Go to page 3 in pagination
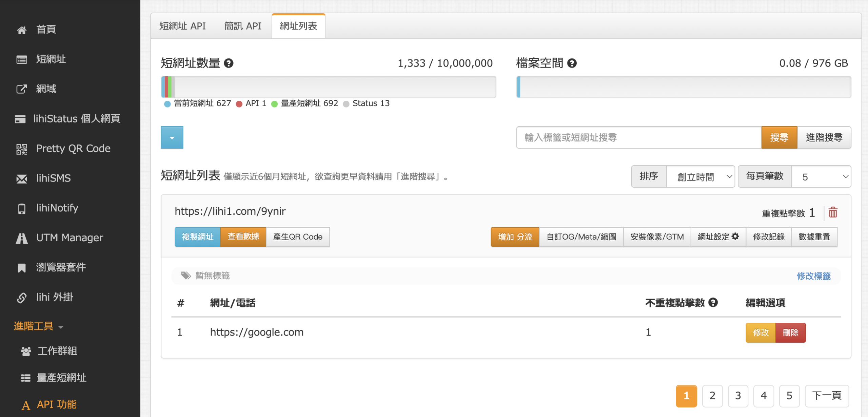This screenshot has width=868, height=417. point(738,396)
